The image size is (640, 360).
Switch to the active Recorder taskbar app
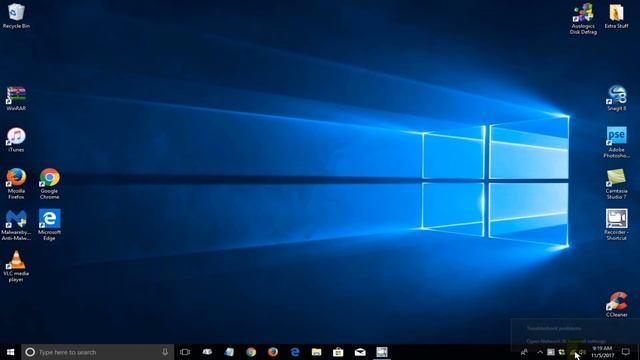click(x=382, y=352)
